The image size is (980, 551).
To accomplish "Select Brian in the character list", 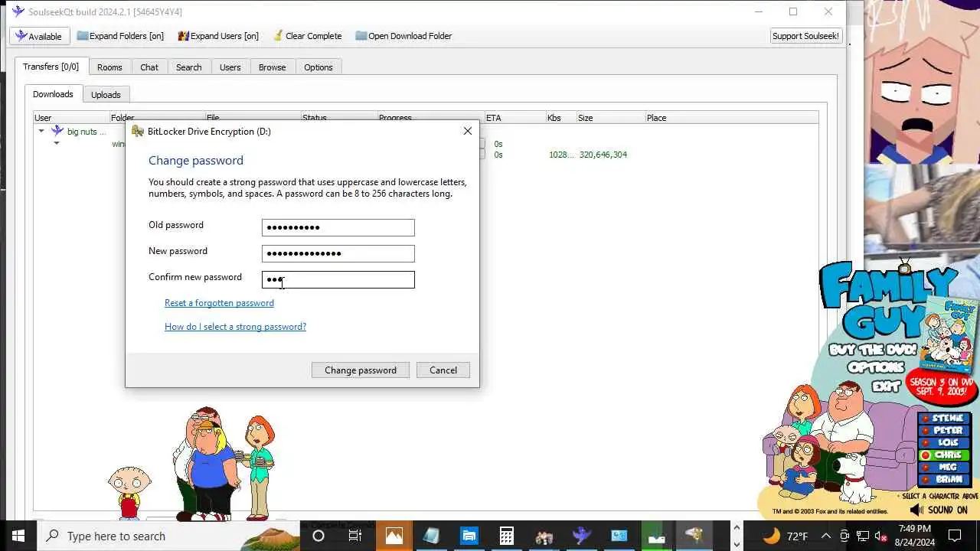I will 944,480.
